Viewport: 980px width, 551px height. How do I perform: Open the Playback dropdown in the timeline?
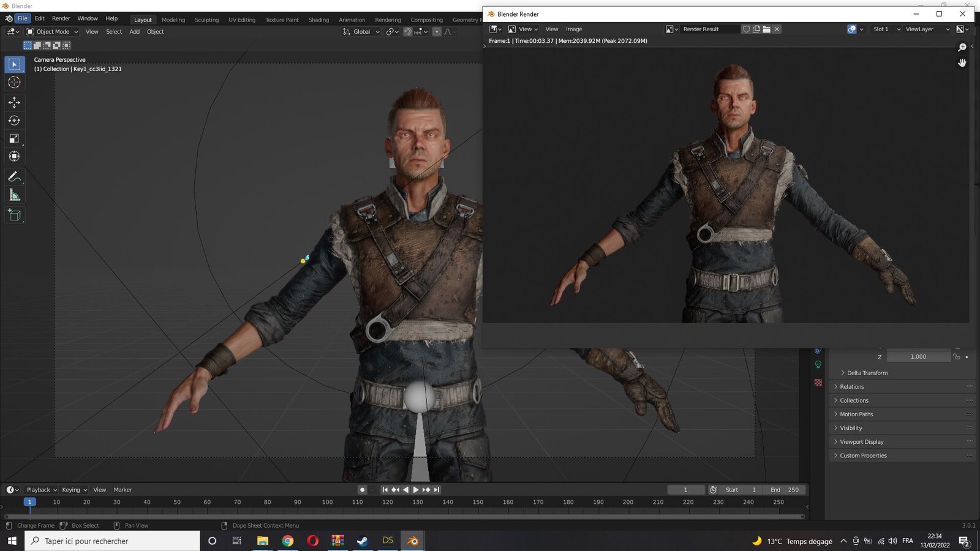point(42,490)
